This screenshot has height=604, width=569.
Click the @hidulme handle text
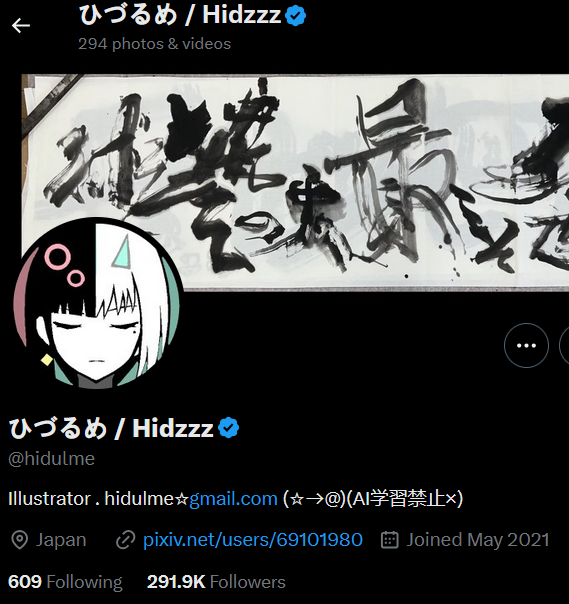(x=52, y=458)
